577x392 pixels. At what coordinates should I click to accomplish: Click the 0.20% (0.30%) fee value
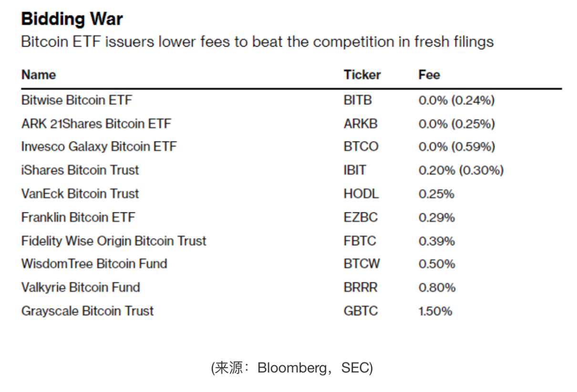tap(461, 170)
